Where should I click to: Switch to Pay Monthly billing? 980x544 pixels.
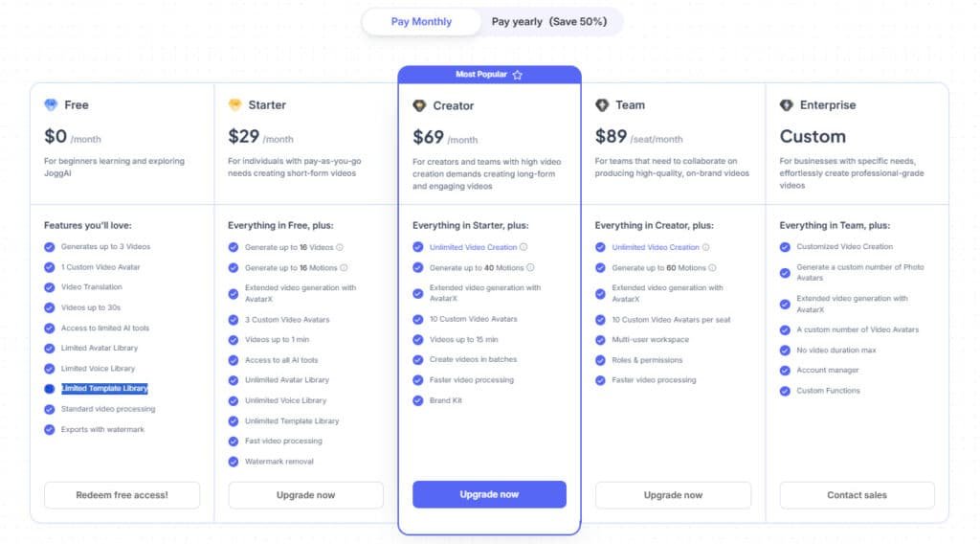[421, 22]
